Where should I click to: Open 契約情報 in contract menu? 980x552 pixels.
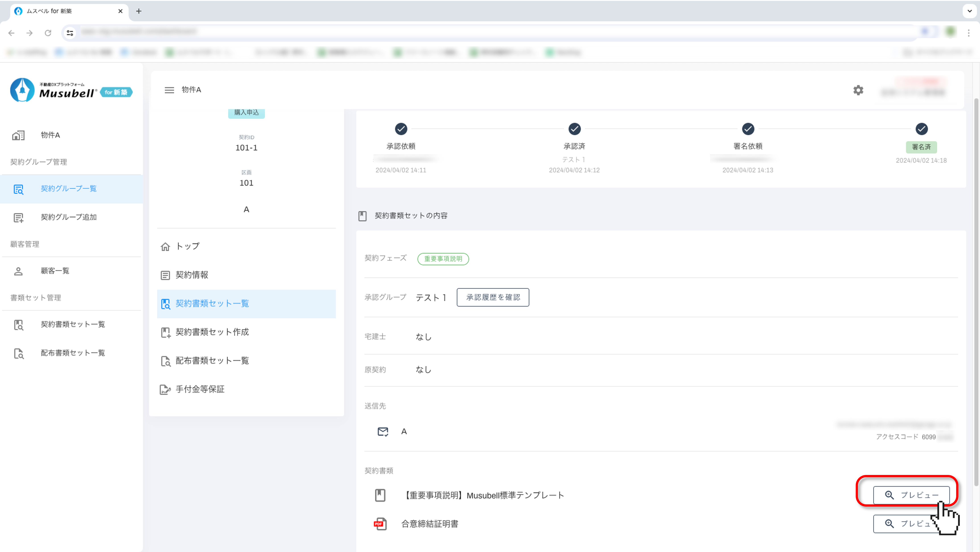pos(192,275)
